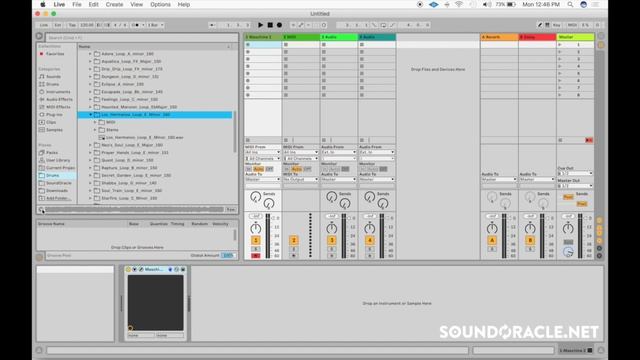This screenshot has height=360, width=640.
Task: Adjust the Master track pan knob
Action: (x=568, y=228)
